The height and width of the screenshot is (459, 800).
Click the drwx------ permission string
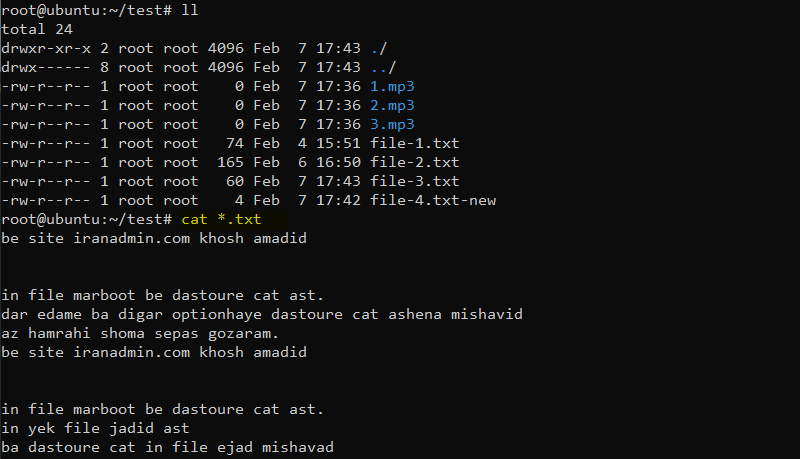coord(46,67)
